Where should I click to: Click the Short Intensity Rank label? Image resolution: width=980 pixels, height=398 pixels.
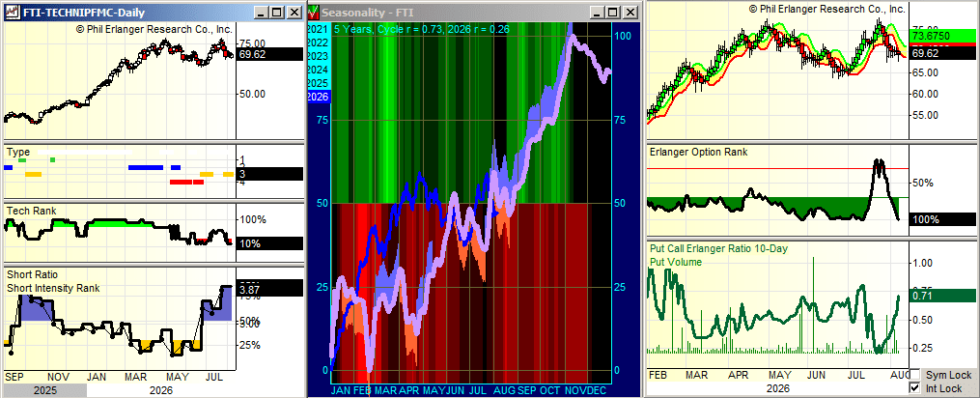coord(53,289)
